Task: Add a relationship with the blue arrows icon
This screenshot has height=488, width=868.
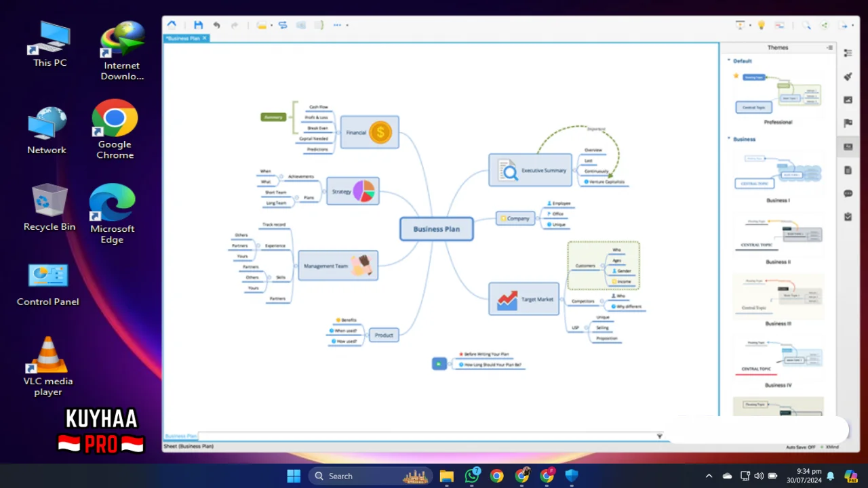Action: tap(283, 25)
